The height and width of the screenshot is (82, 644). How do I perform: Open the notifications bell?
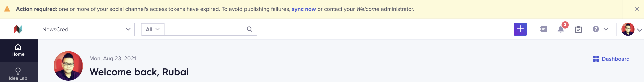click(560, 29)
